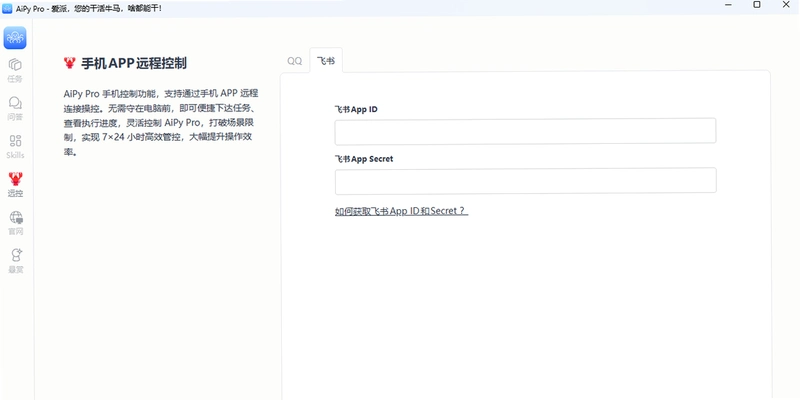Focus the 飞书App ID input field
Image resolution: width=800 pixels, height=400 pixels.
tap(525, 131)
